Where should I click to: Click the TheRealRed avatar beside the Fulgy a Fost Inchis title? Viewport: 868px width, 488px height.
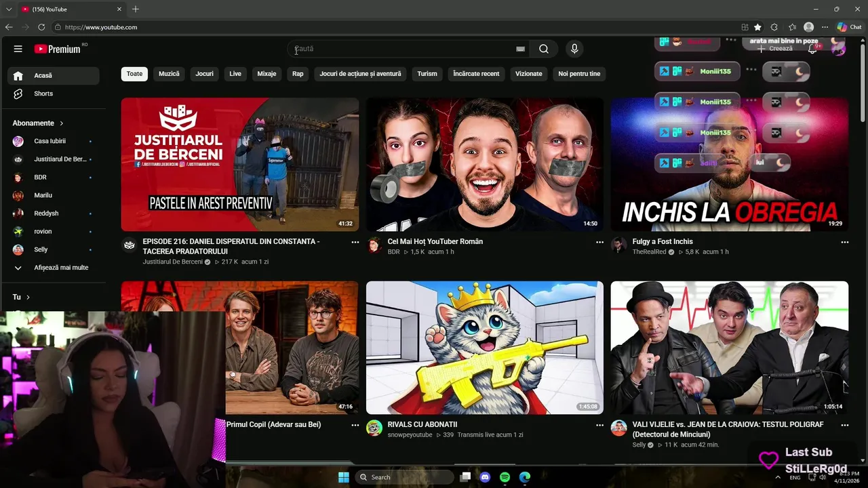618,245
